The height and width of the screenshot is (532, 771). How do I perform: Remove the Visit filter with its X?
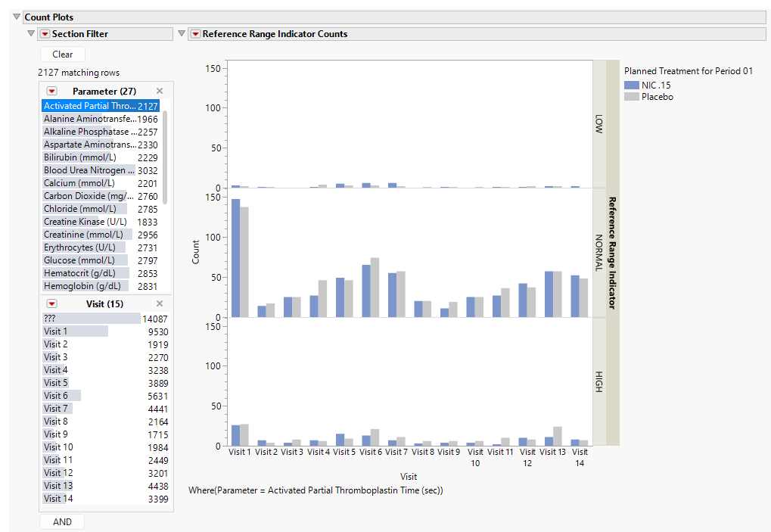160,304
